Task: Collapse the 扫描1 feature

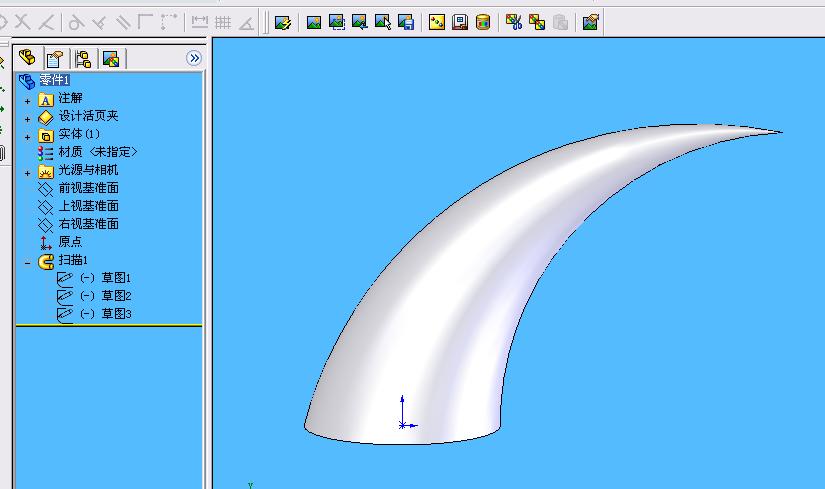Action: [x=27, y=263]
